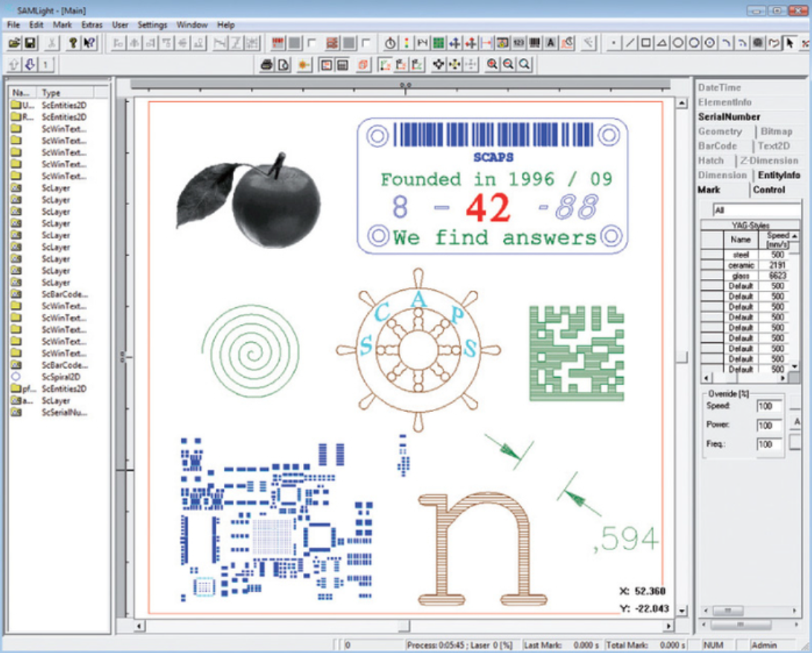Open the Mark menu
This screenshot has height=653, width=812.
point(62,25)
